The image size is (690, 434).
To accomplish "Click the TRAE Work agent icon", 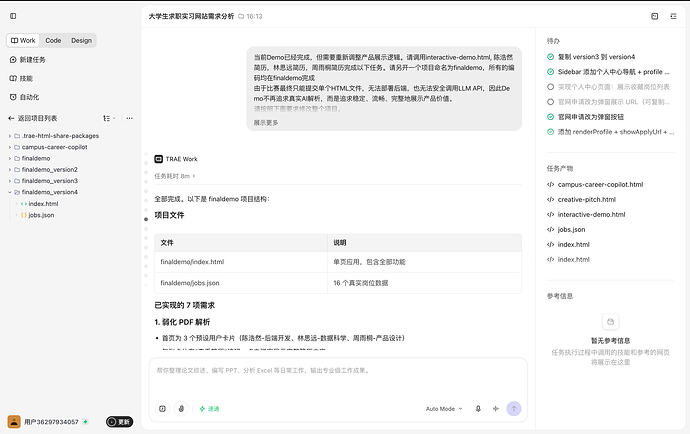I will [x=158, y=159].
